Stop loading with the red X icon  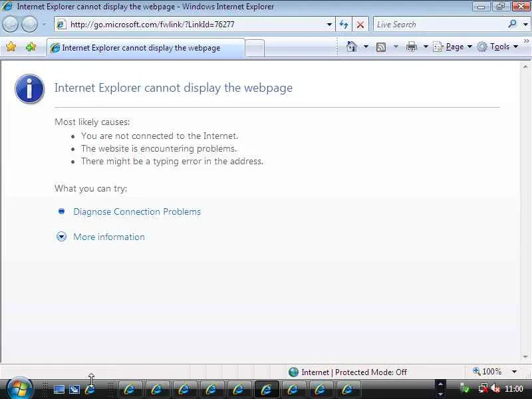pos(360,25)
